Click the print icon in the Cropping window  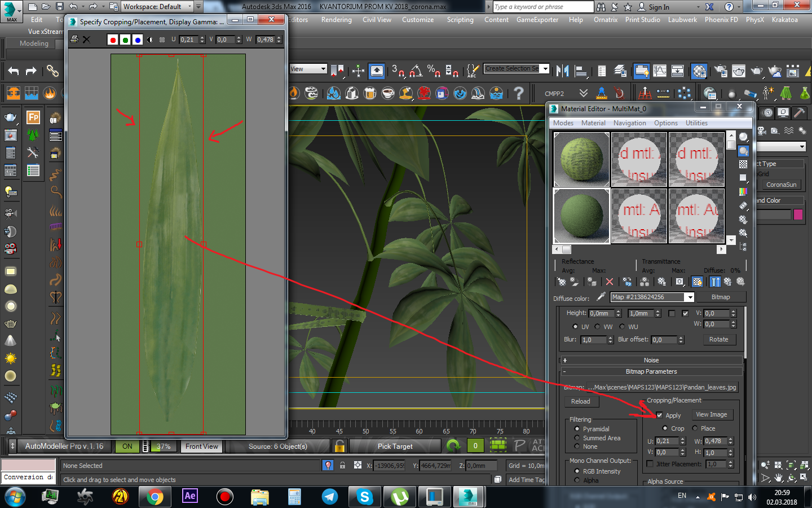[x=74, y=40]
